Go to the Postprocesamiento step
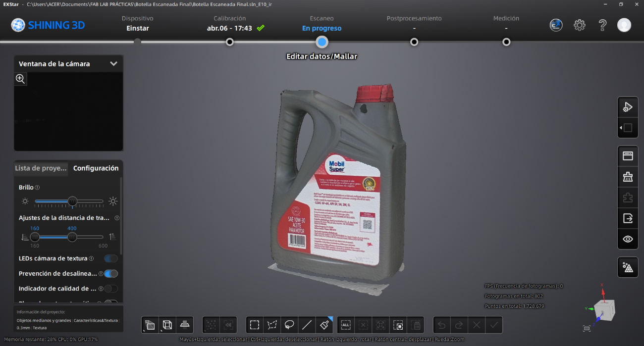644x346 pixels. tap(414, 23)
